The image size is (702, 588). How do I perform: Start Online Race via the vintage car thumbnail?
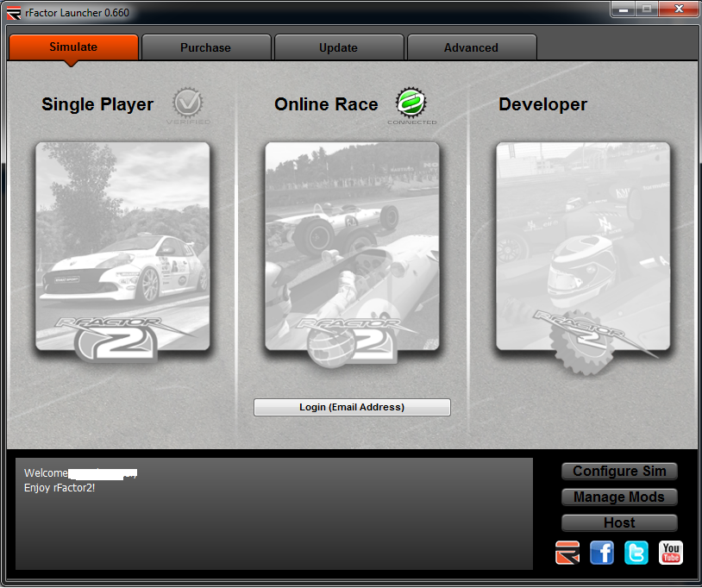[x=353, y=247]
